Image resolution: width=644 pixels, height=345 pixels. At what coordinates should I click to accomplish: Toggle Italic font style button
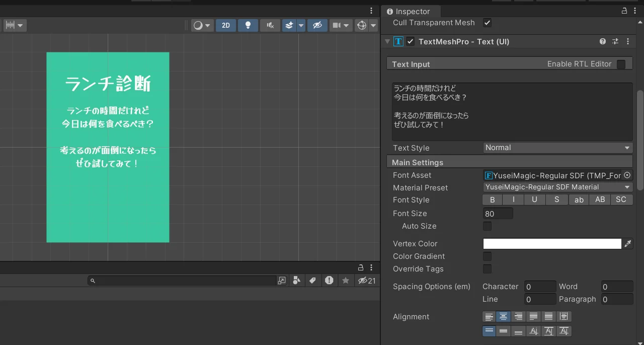click(514, 200)
